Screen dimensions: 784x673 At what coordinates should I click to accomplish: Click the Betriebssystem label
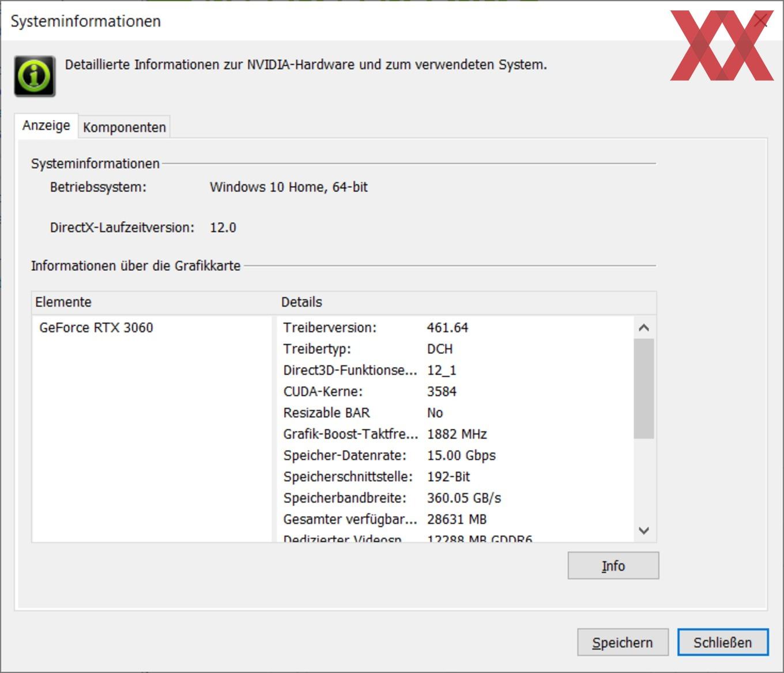click(x=98, y=187)
